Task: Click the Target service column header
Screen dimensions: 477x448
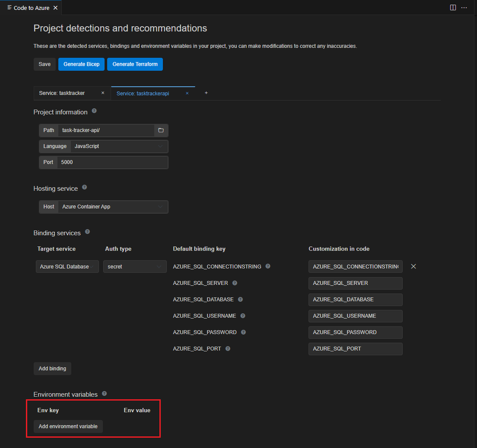Action: [56, 249]
